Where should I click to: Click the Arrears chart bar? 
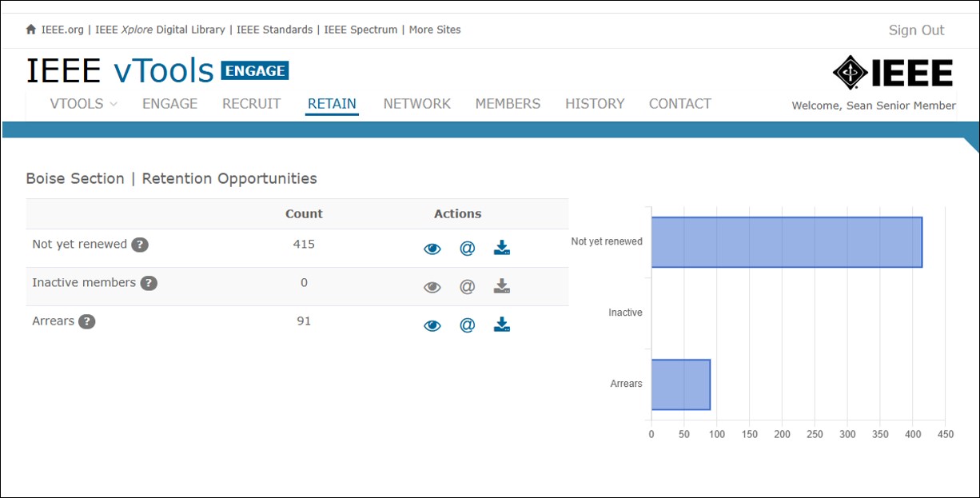pyautogui.click(x=680, y=384)
